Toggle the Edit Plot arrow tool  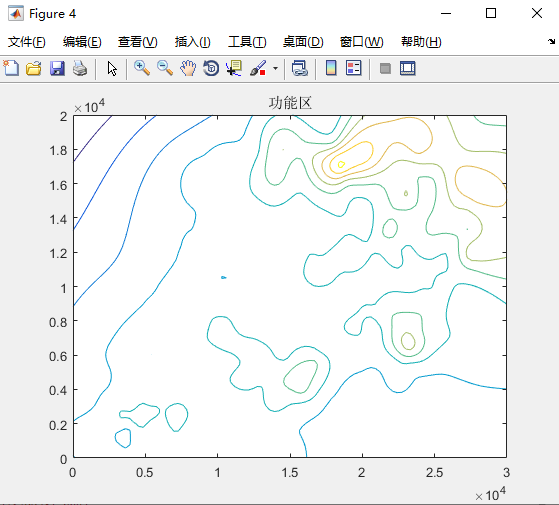point(112,68)
